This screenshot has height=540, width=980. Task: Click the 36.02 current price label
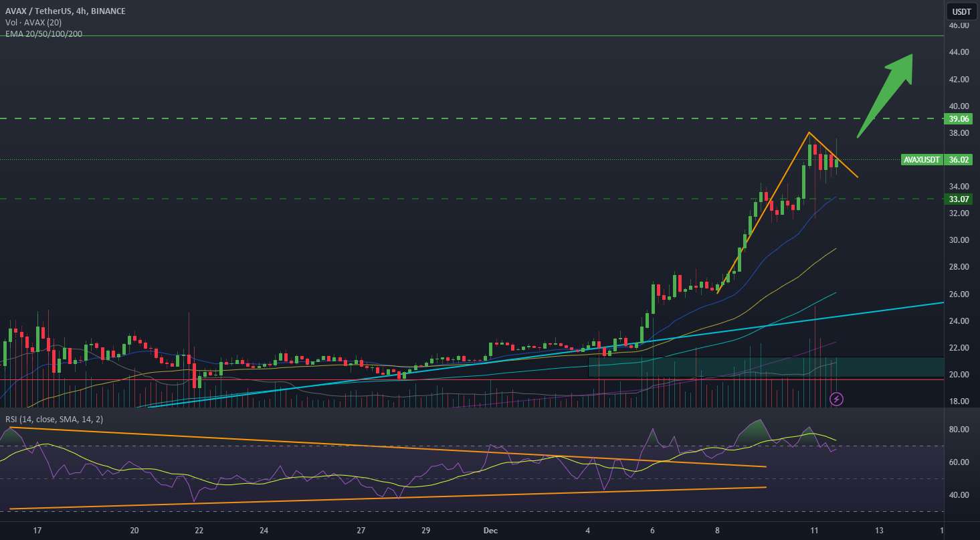pos(959,160)
